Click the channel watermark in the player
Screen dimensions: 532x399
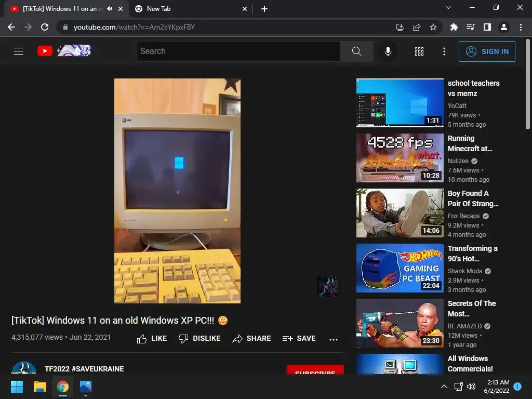(327, 287)
